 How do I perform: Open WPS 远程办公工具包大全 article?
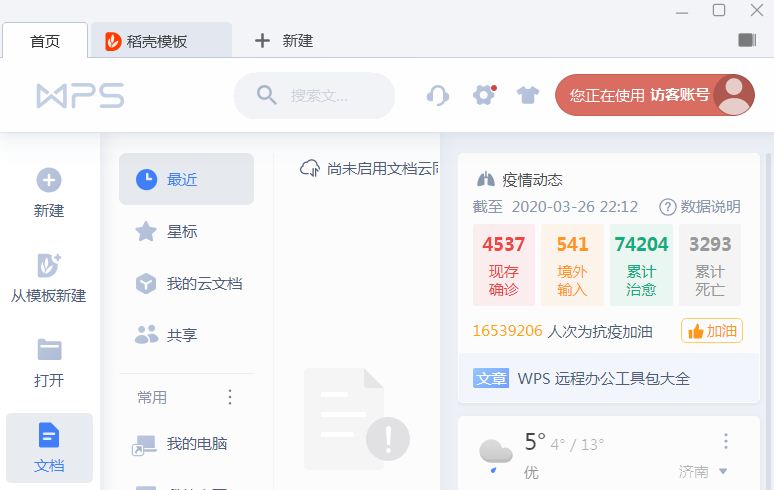coord(603,378)
